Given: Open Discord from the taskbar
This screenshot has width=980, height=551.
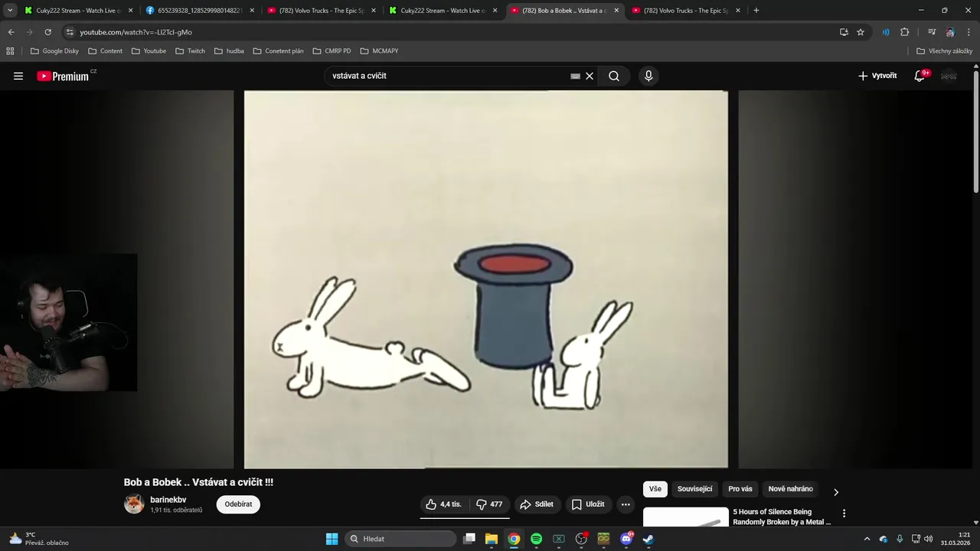Looking at the screenshot, I should 626,539.
